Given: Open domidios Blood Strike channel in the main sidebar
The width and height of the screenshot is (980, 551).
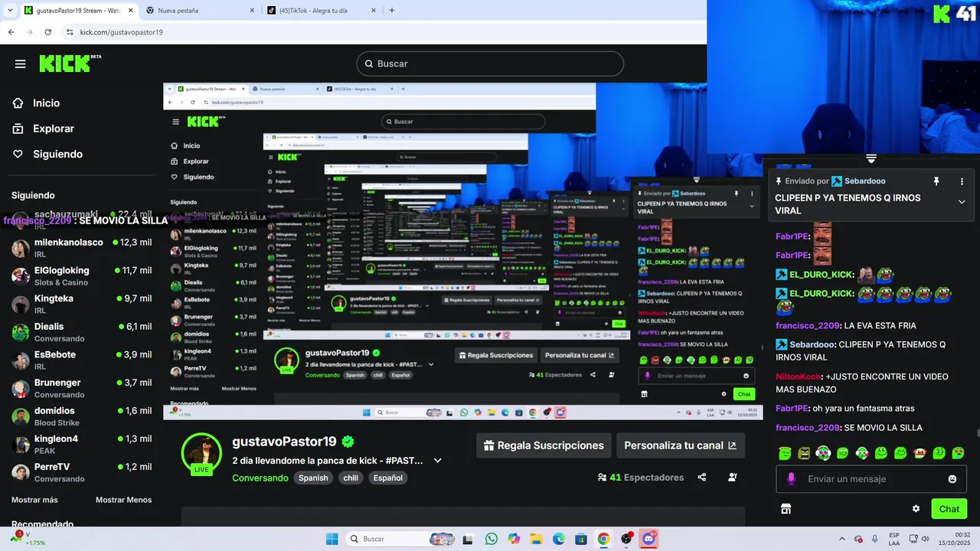Looking at the screenshot, I should pyautogui.click(x=82, y=416).
